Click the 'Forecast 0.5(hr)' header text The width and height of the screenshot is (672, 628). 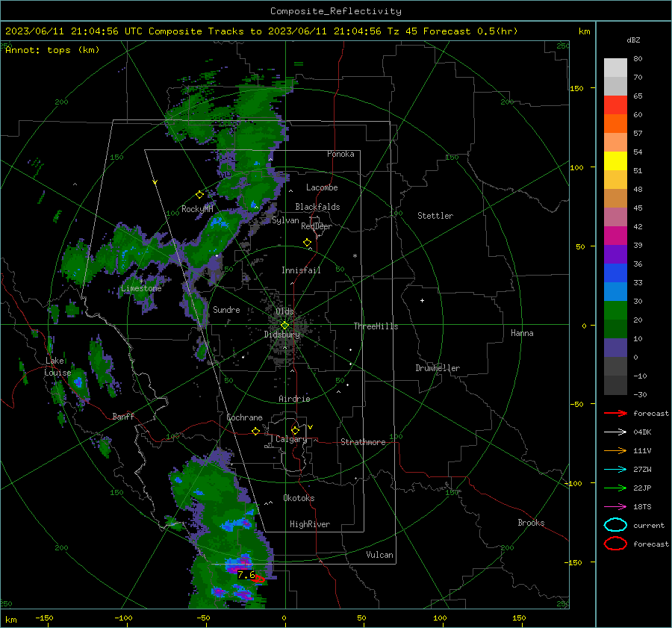[x=470, y=31]
